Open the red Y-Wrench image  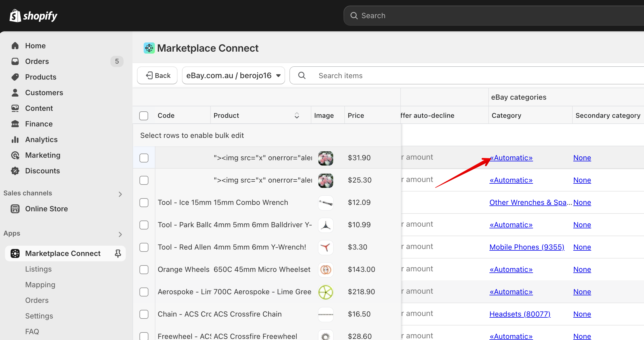tap(326, 247)
